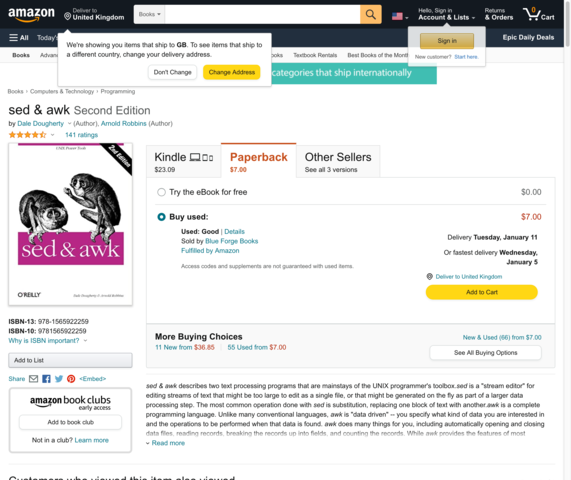This screenshot has height=480, width=571.
Task: Select the Buy used radio button
Action: pyautogui.click(x=161, y=217)
